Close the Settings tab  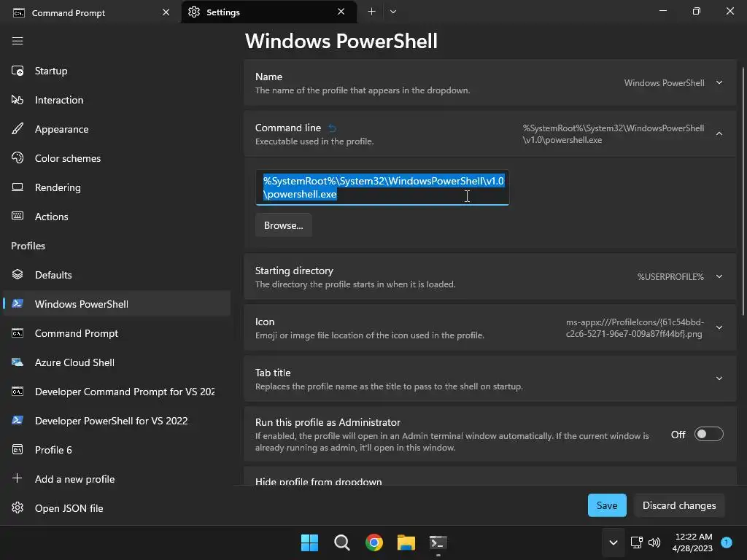[341, 12]
